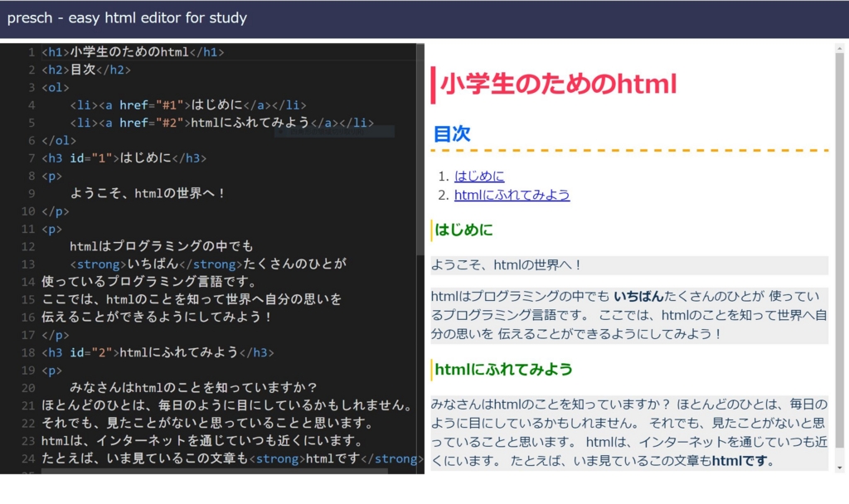Click code line 12 htmlはプログラミングの中でも
849x504 pixels.
coord(162,246)
